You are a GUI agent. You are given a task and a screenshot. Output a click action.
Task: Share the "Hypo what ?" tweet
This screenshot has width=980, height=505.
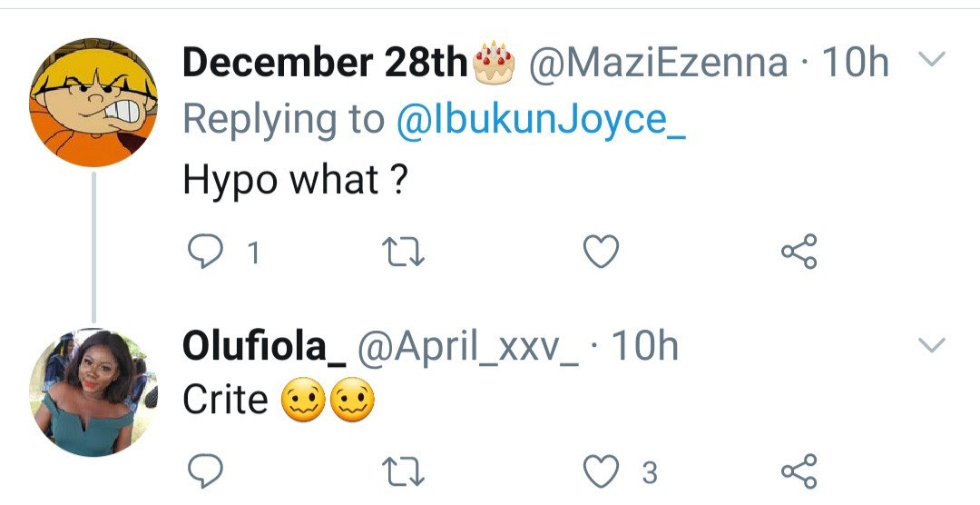click(x=799, y=252)
